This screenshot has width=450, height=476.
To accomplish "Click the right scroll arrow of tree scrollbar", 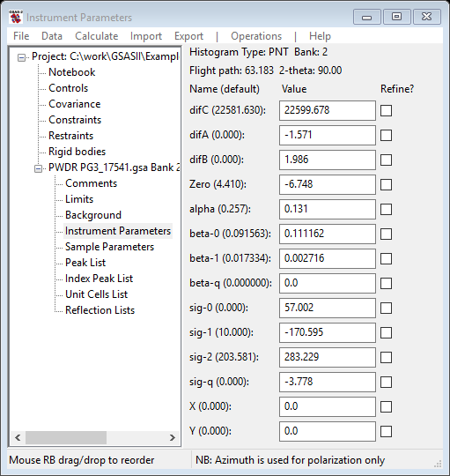I will 173,437.
